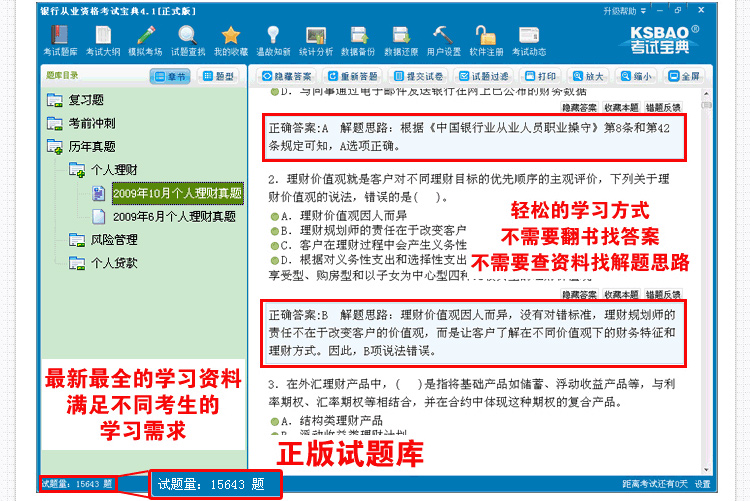Screen dimensions: 750x501
Task: Open 软件注册 software registration lock icon
Action: pyautogui.click(x=486, y=40)
